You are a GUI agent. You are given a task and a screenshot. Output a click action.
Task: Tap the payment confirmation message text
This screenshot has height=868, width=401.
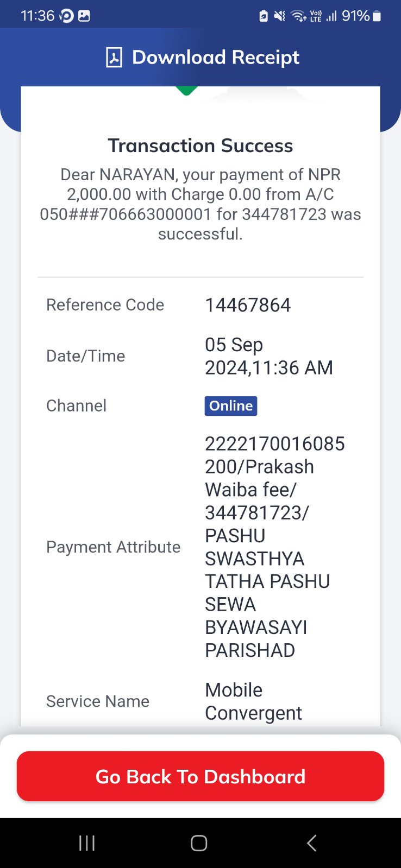click(200, 204)
